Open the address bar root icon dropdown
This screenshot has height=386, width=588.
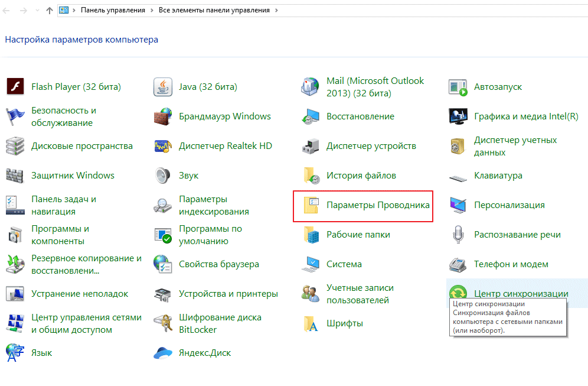73,10
